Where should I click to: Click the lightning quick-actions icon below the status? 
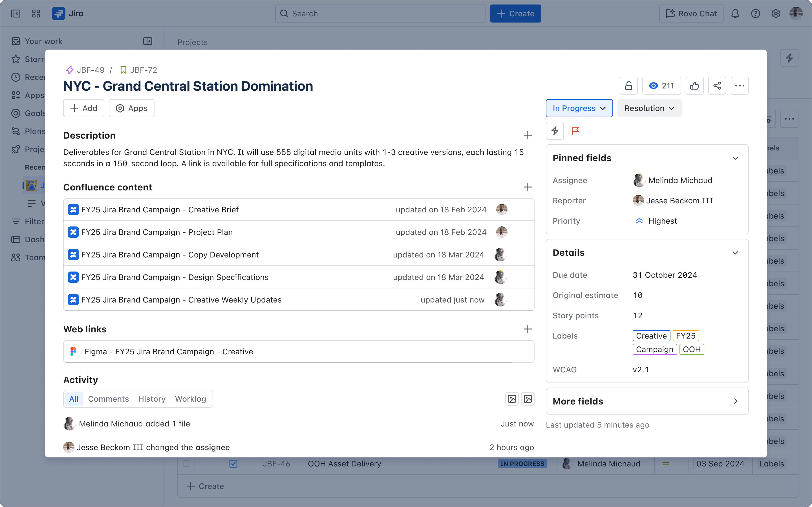point(555,131)
